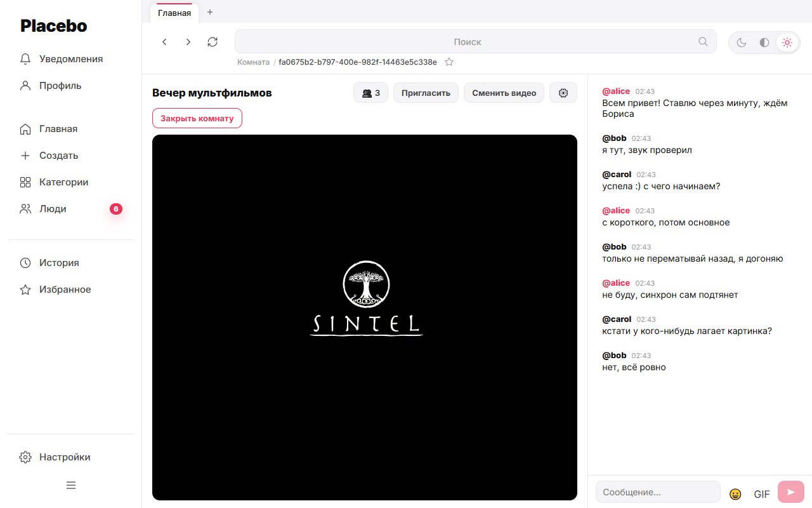Click the Sintel video player

click(365, 317)
